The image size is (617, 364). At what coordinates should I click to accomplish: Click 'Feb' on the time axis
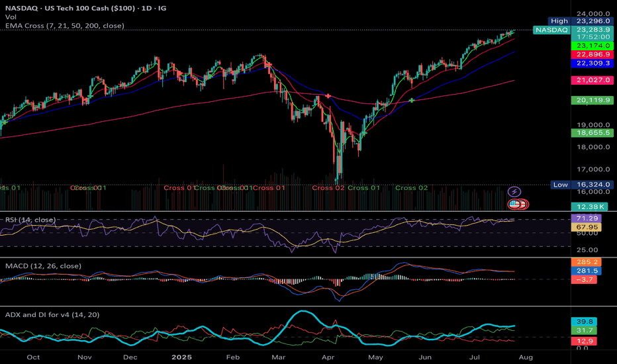(233, 357)
